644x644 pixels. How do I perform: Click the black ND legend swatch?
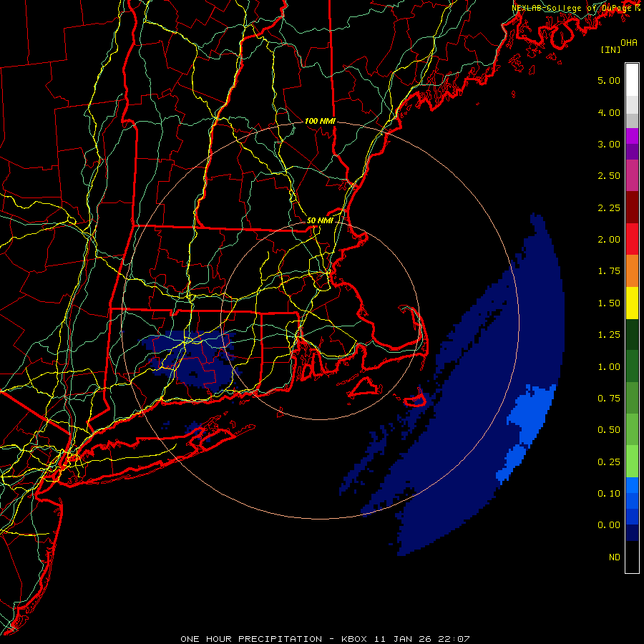(632, 557)
